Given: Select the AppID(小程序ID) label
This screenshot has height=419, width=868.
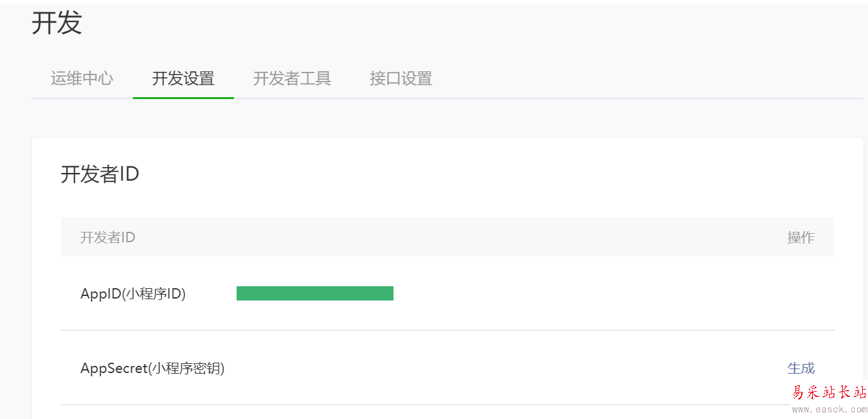Looking at the screenshot, I should [x=133, y=294].
